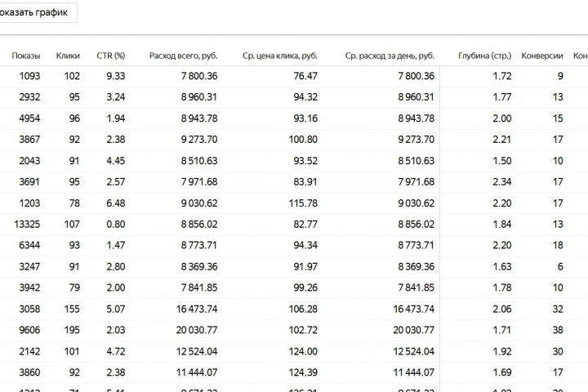Sort by the Показы column header
The image size is (588, 392).
point(26,56)
